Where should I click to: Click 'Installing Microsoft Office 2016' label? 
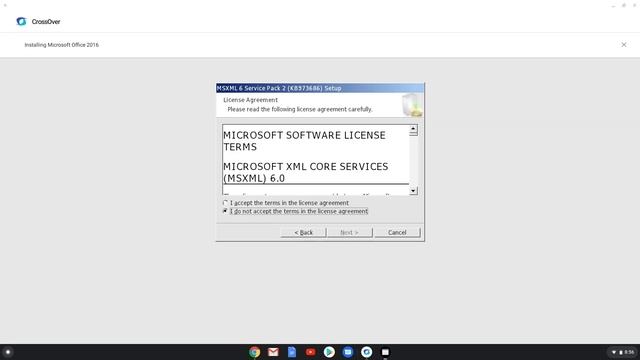coord(62,45)
